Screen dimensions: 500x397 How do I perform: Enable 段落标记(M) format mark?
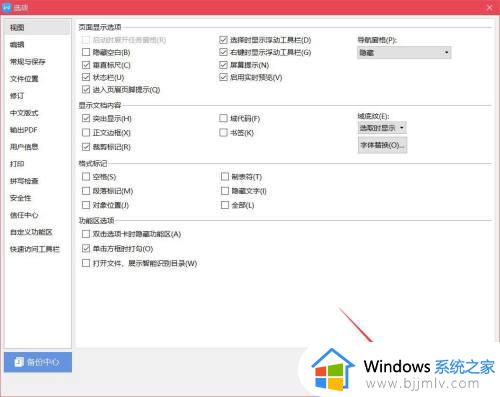tap(86, 191)
